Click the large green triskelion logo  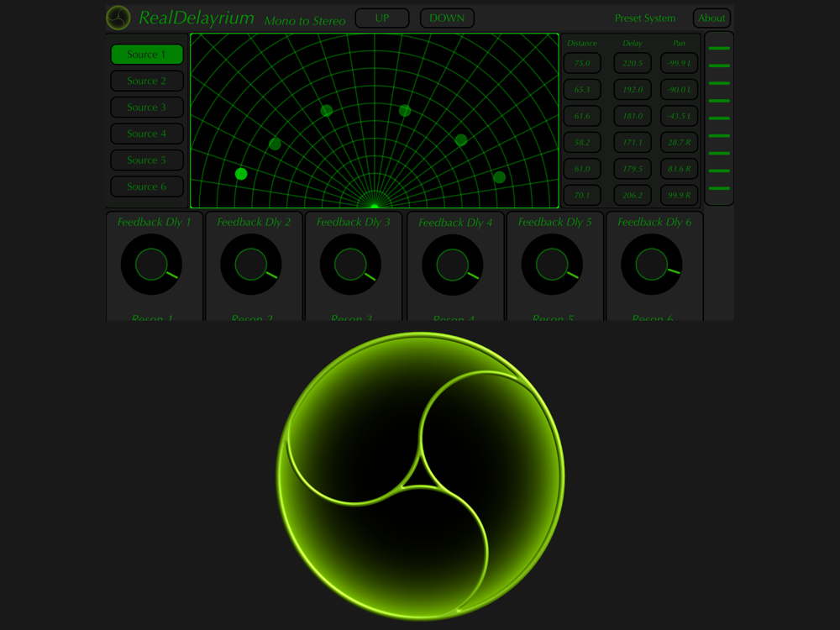tap(421, 475)
